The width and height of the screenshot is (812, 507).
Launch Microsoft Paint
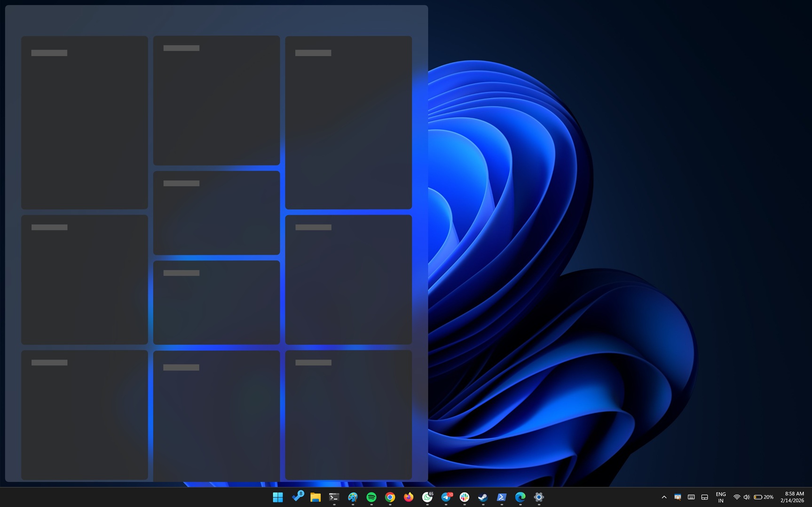tap(352, 497)
